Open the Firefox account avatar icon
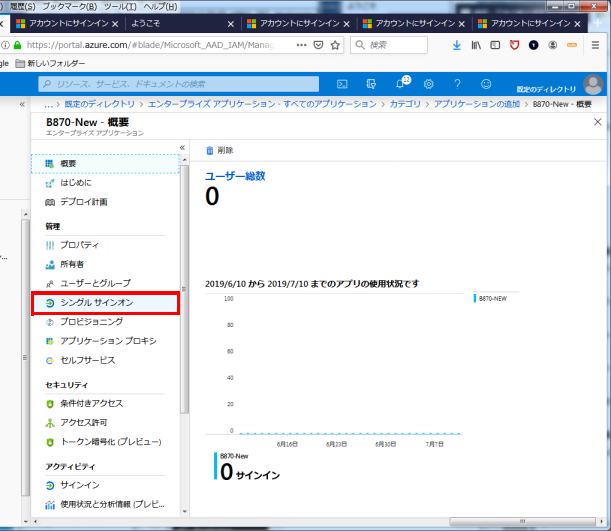Image resolution: width=611 pixels, height=531 pixels. pos(553,45)
